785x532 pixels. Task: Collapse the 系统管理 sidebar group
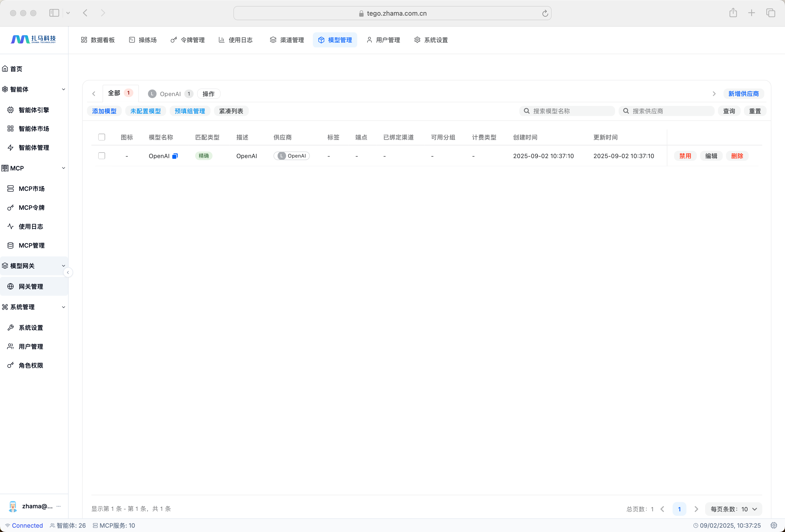64,307
